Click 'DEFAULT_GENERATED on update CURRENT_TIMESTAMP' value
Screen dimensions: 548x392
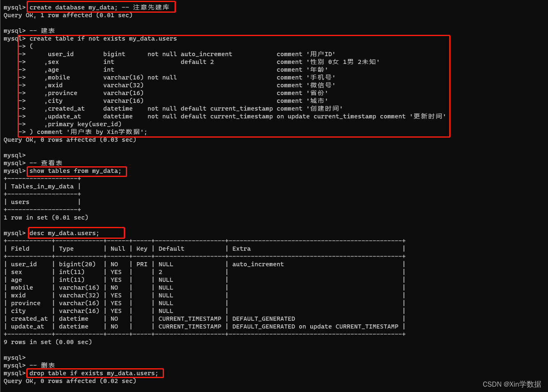(315, 326)
